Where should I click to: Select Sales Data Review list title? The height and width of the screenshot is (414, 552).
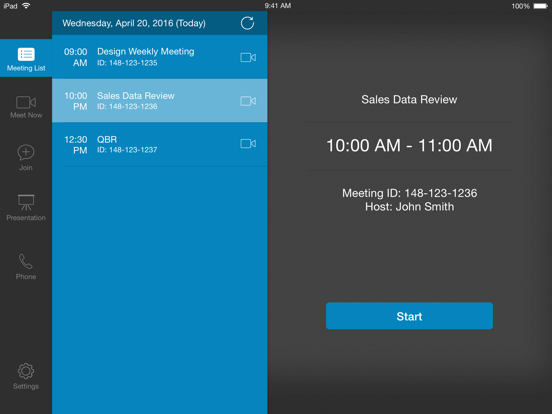click(136, 96)
